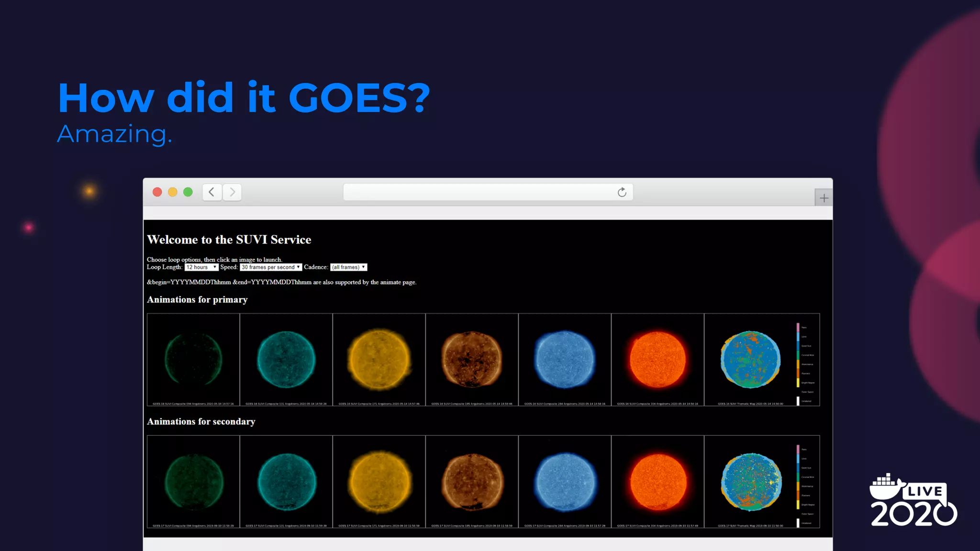This screenshot has width=980, height=551.
Task: Open the Speed frames per second dropdown
Action: point(271,267)
